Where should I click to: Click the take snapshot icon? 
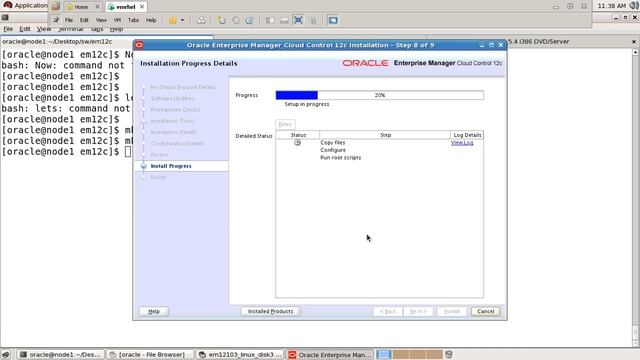point(221,20)
